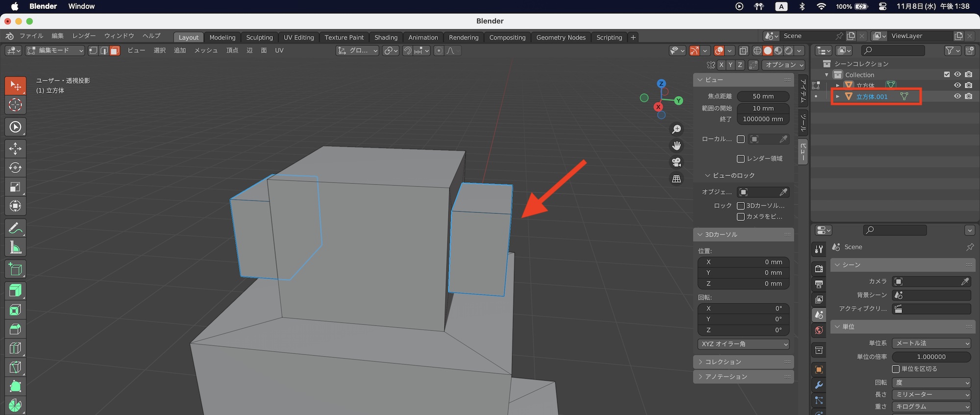Activate the Measure ruler tool

pos(15,247)
